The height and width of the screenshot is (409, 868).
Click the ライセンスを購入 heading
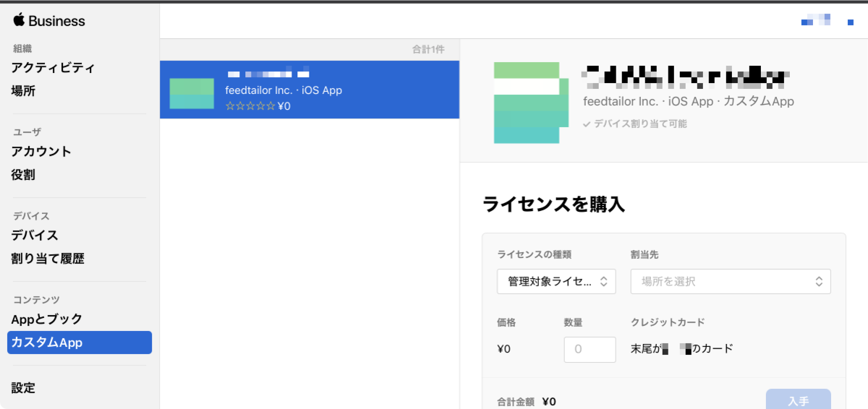(x=553, y=204)
